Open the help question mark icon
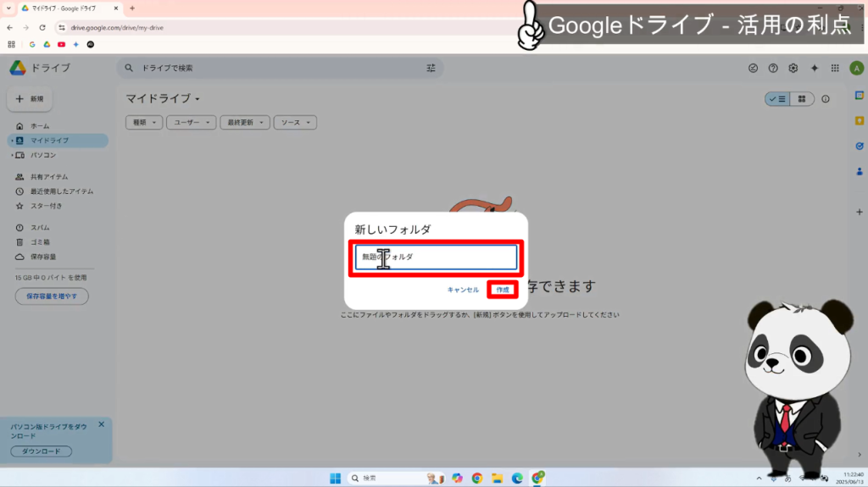 [x=773, y=68]
